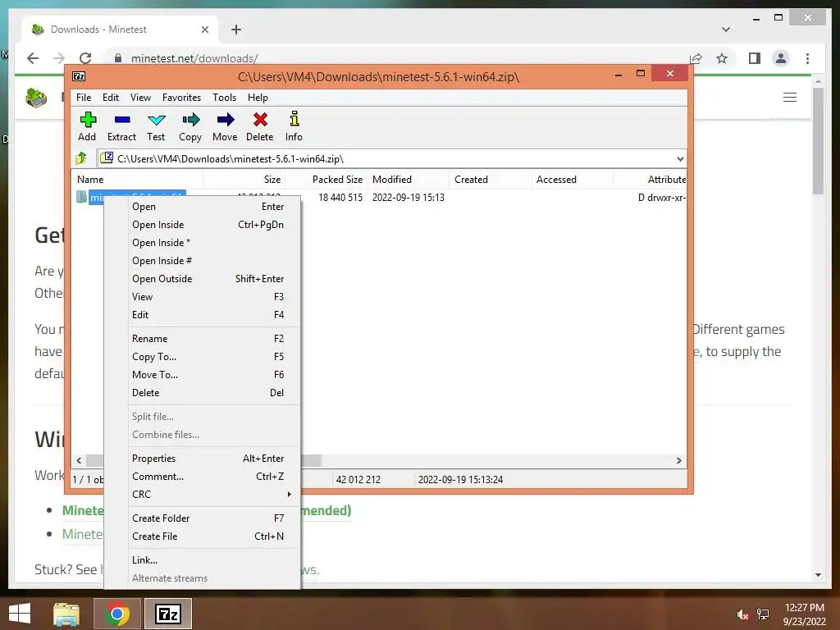
Task: Click Chrome back arrow button
Action: coord(33,58)
